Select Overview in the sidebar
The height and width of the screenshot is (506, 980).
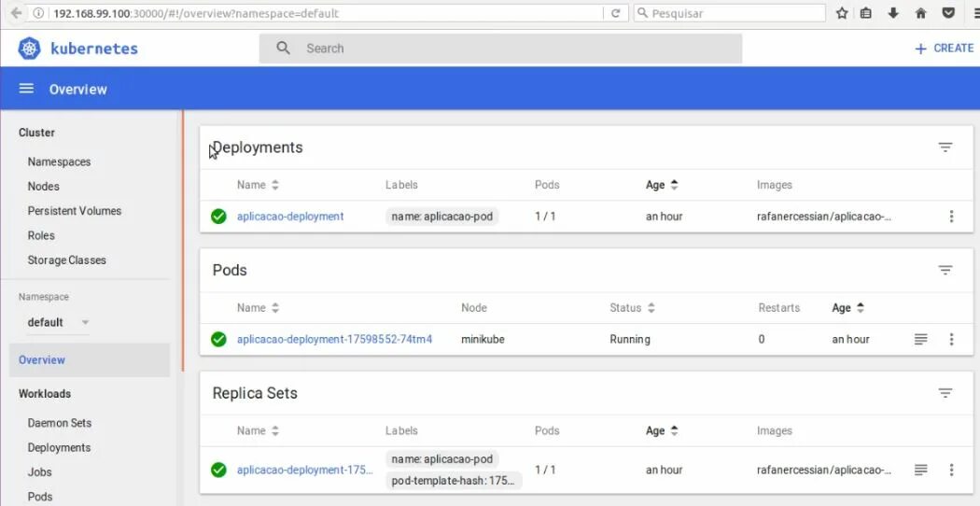(x=90, y=359)
